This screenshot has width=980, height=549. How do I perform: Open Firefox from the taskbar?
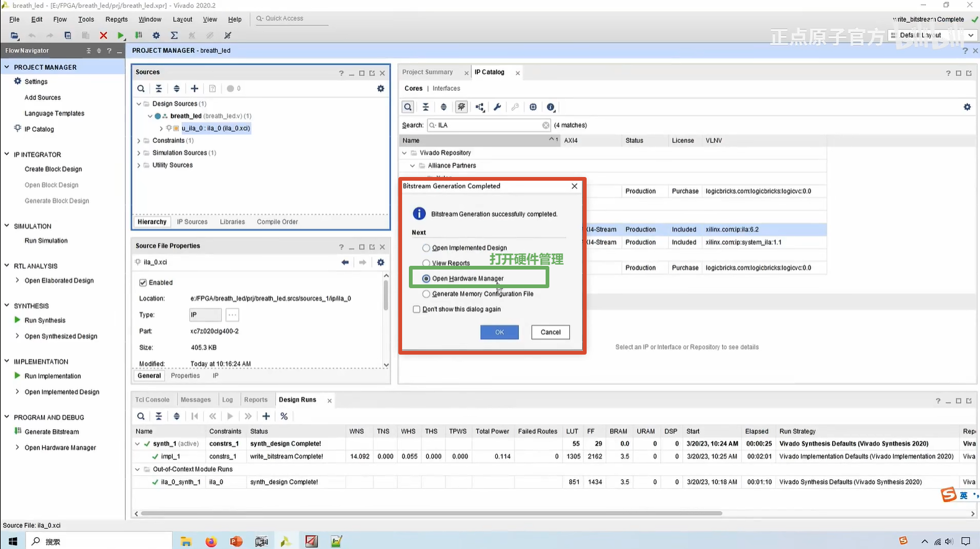point(211,542)
